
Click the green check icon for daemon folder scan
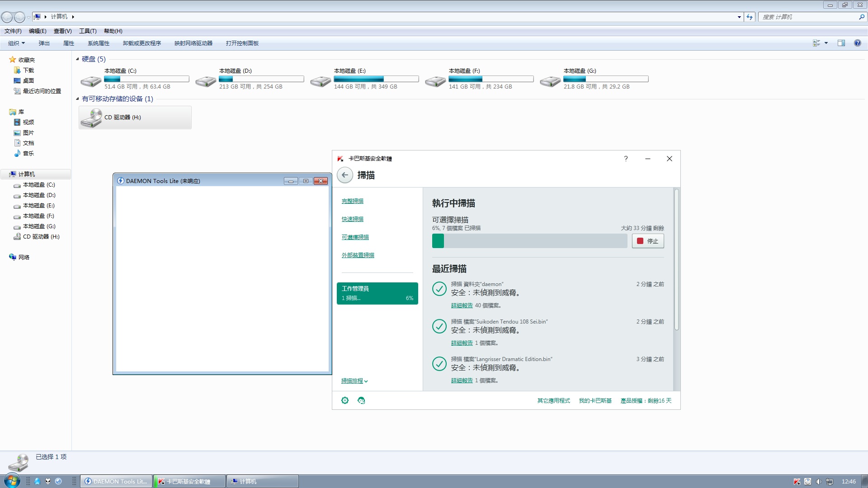pos(439,289)
